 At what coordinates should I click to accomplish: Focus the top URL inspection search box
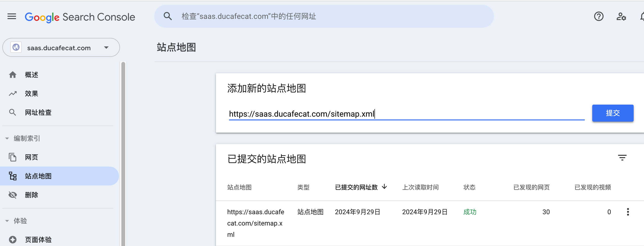[324, 16]
